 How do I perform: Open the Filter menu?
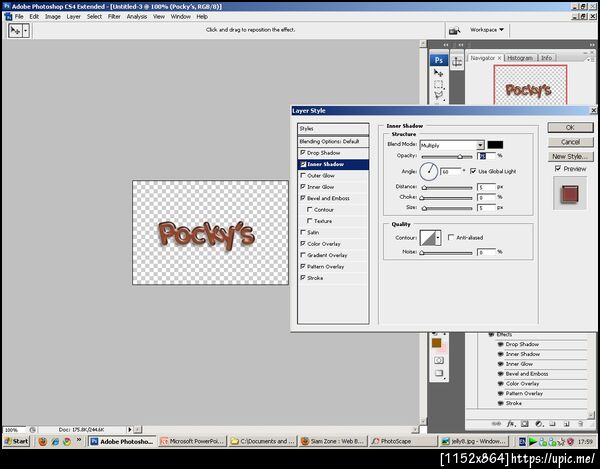click(x=114, y=16)
